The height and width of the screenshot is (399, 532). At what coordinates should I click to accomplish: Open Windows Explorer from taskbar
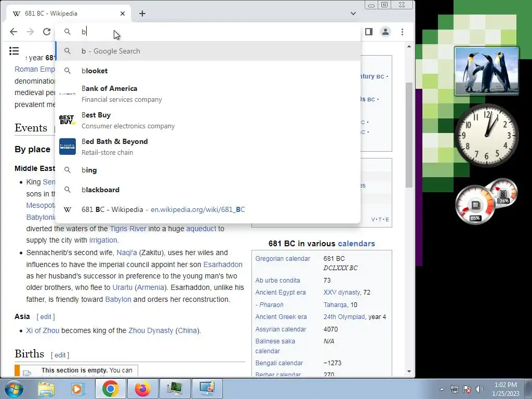click(46, 389)
